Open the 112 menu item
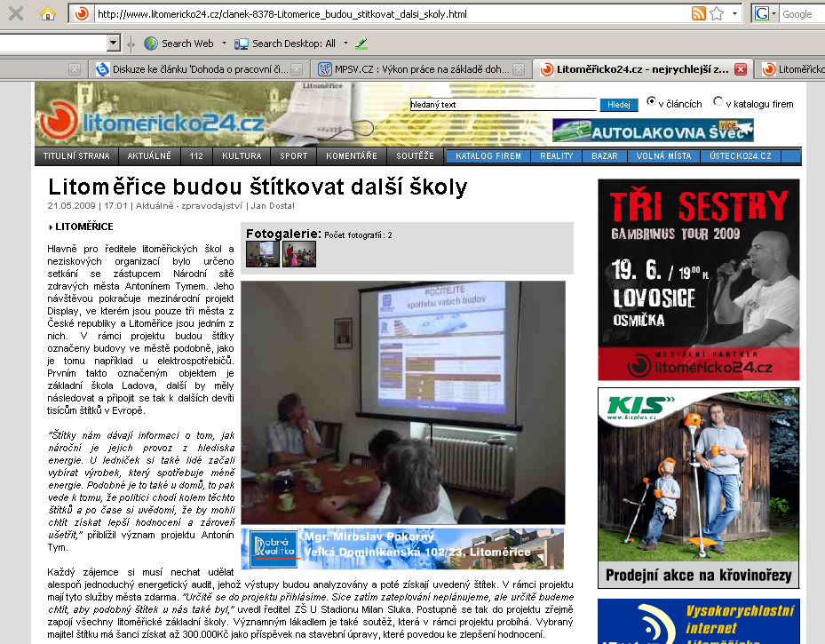This screenshot has height=644, width=825. [196, 156]
